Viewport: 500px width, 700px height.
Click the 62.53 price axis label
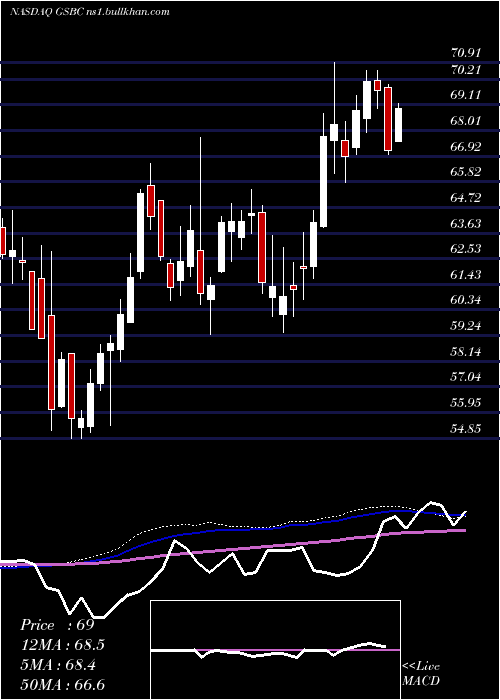pos(466,249)
